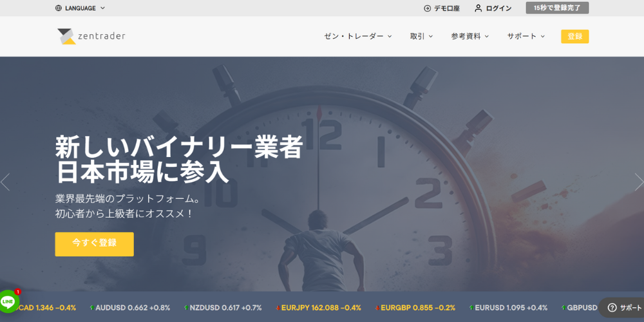Viewport: 644px width, 322px height.
Task: Go to next slide arrow
Action: [639, 182]
